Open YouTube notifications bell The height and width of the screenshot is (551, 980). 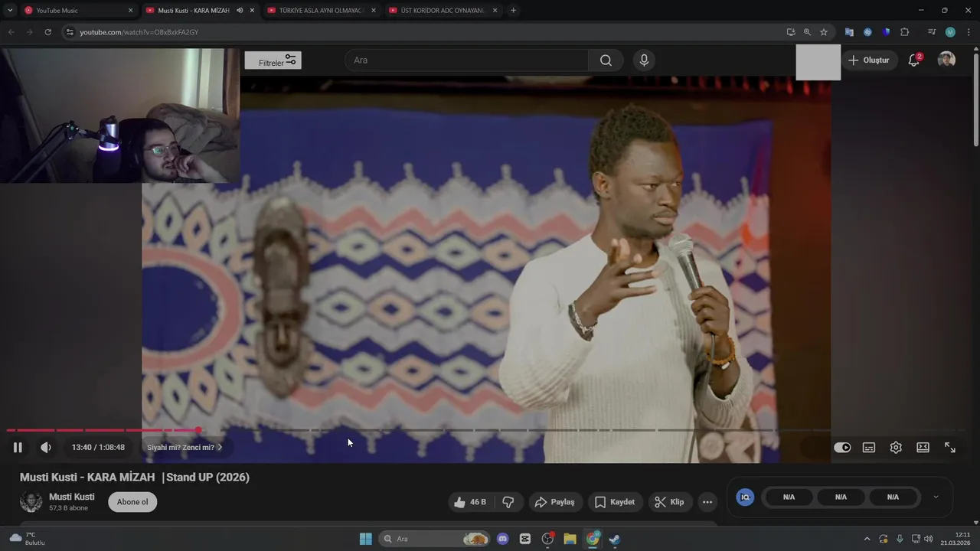pos(913,60)
